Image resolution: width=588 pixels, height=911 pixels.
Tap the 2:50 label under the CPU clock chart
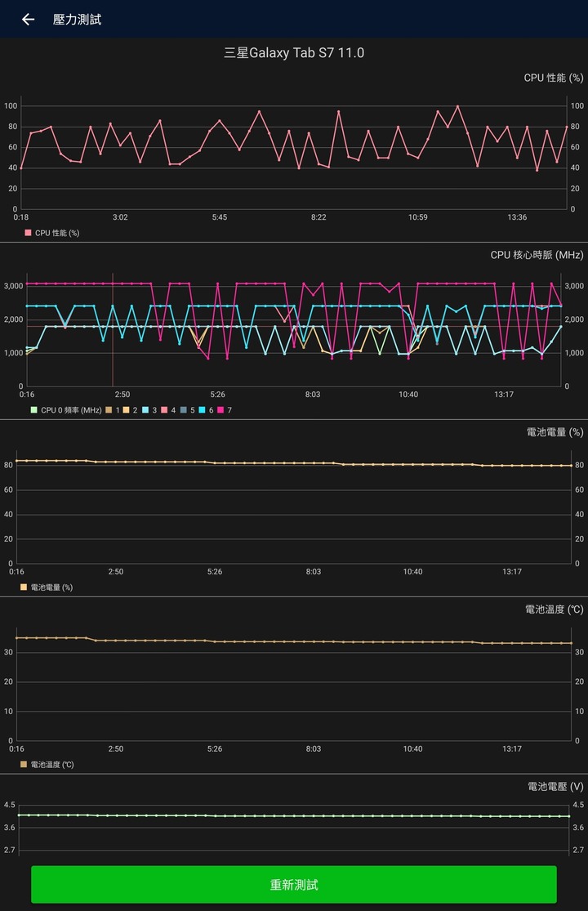(x=122, y=395)
